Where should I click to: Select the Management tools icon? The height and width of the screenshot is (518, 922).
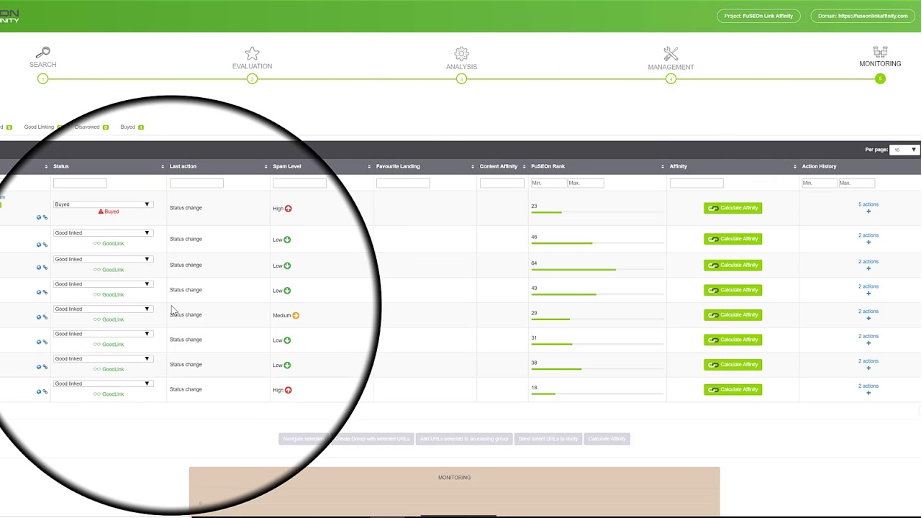670,53
